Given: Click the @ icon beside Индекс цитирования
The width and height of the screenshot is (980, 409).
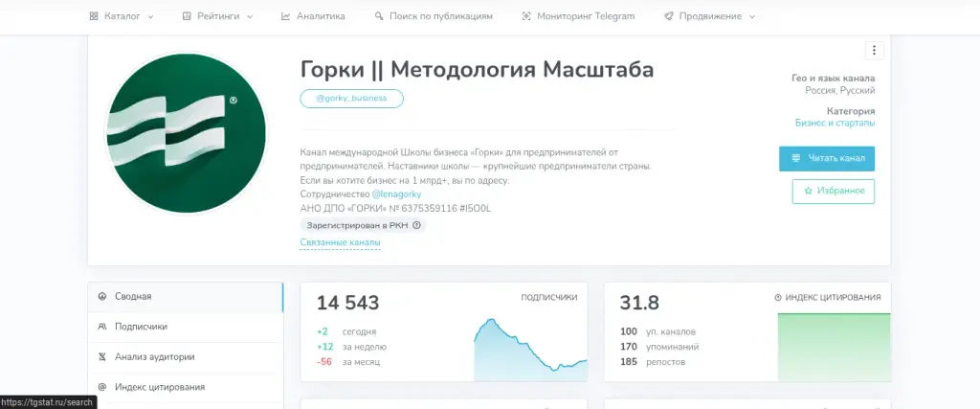Looking at the screenshot, I should click(102, 387).
